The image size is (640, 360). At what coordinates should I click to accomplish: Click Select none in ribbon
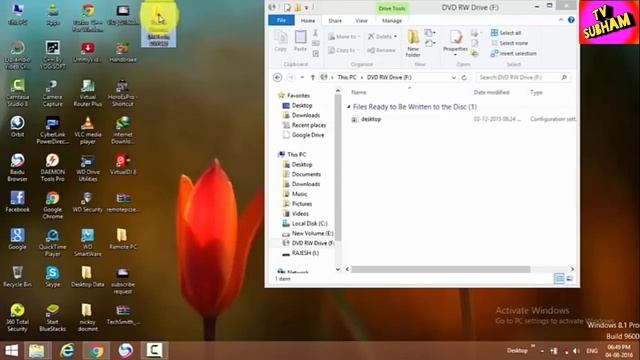click(x=509, y=43)
